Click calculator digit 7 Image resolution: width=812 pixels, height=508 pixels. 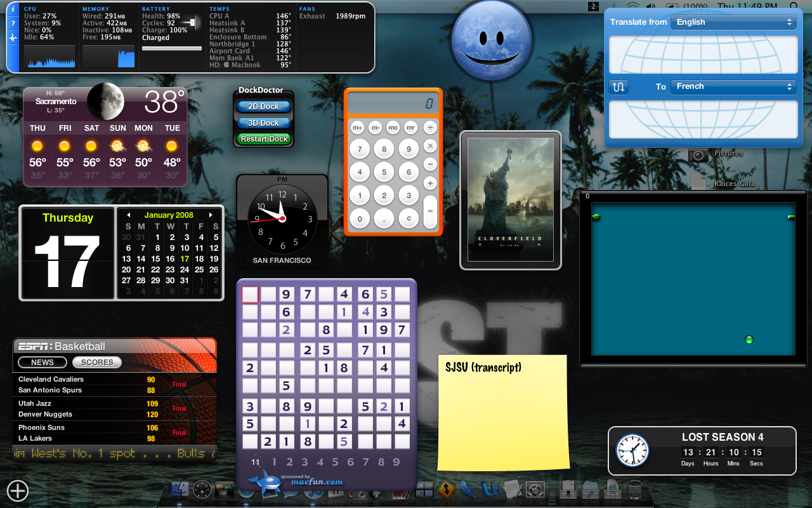tap(360, 150)
